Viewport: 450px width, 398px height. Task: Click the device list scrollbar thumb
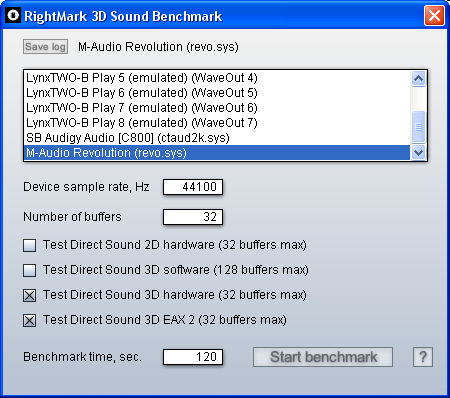pyautogui.click(x=418, y=127)
